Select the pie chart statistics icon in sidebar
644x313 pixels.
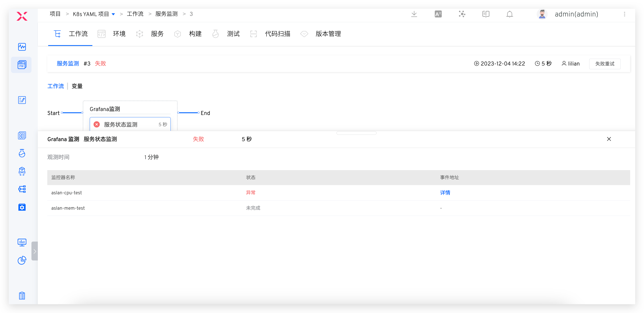(x=22, y=260)
